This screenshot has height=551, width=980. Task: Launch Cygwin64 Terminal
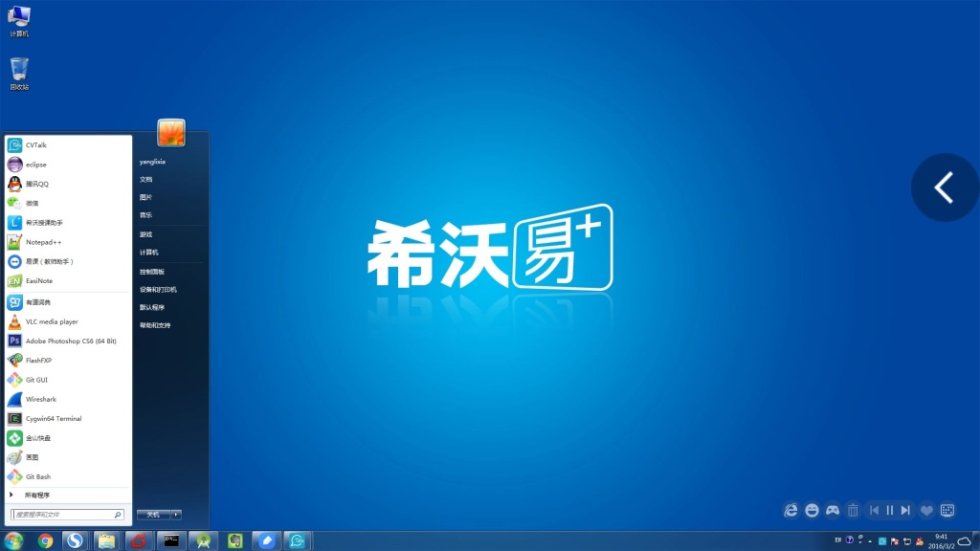[x=68, y=419]
